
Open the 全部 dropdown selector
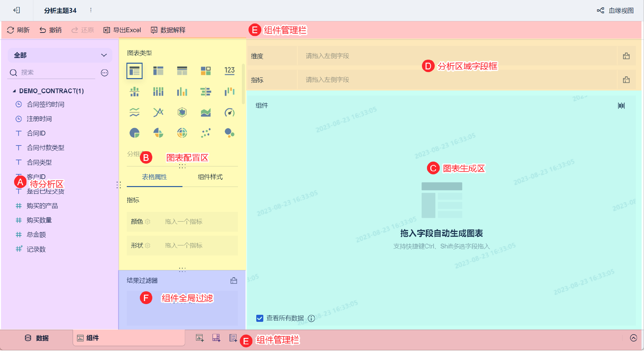point(60,55)
